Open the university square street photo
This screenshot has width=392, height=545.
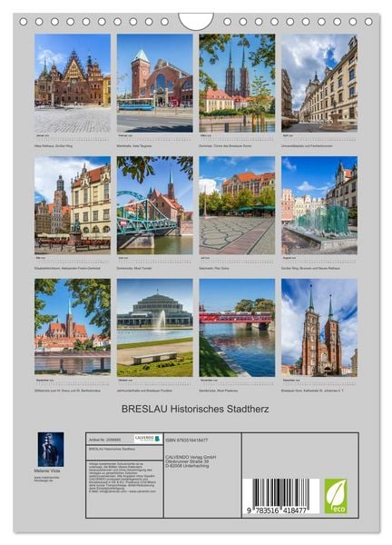(319, 83)
